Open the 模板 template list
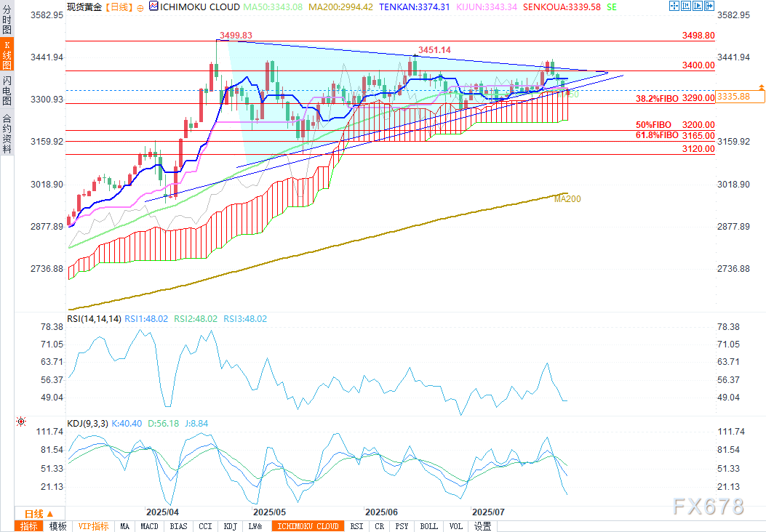This screenshot has height=532, width=766. coord(58,526)
